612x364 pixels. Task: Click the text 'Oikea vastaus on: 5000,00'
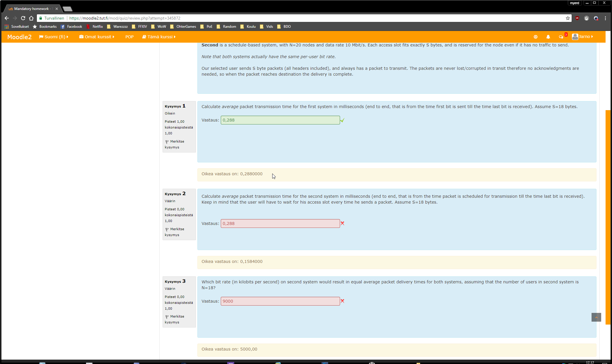pos(229,349)
